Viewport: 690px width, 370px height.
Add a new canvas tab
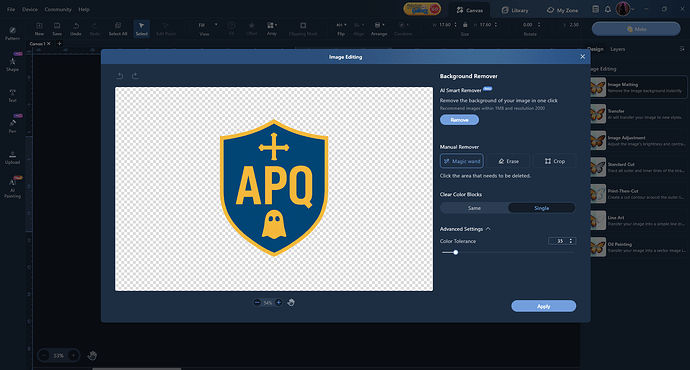coord(59,44)
